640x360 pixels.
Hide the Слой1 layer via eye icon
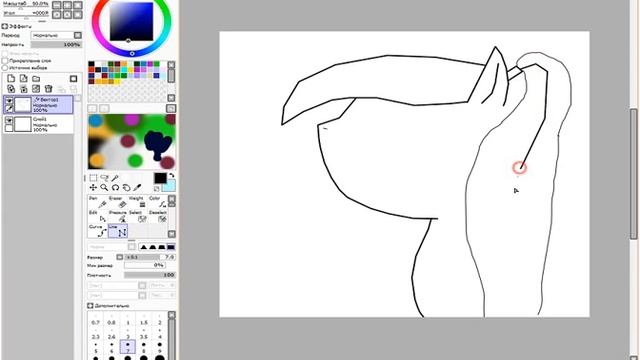pyautogui.click(x=9, y=120)
